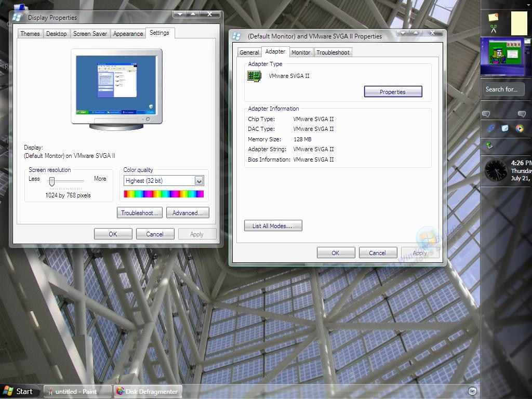Open the Troubleshoot tab in adapter properties

(333, 52)
